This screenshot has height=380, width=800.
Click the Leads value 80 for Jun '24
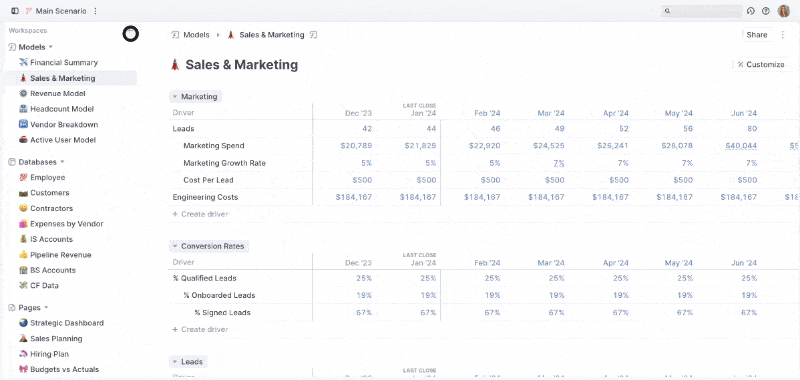(x=752, y=129)
